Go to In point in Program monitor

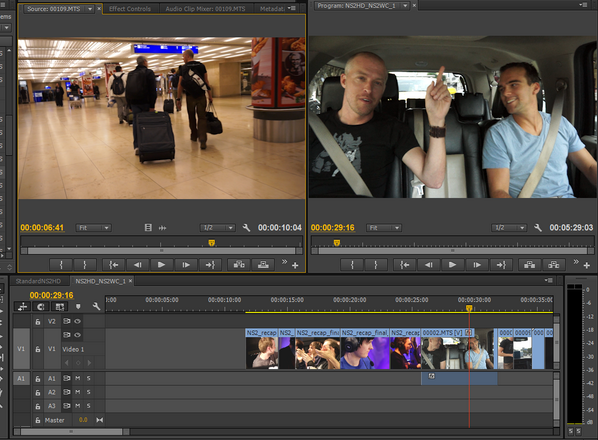point(405,265)
